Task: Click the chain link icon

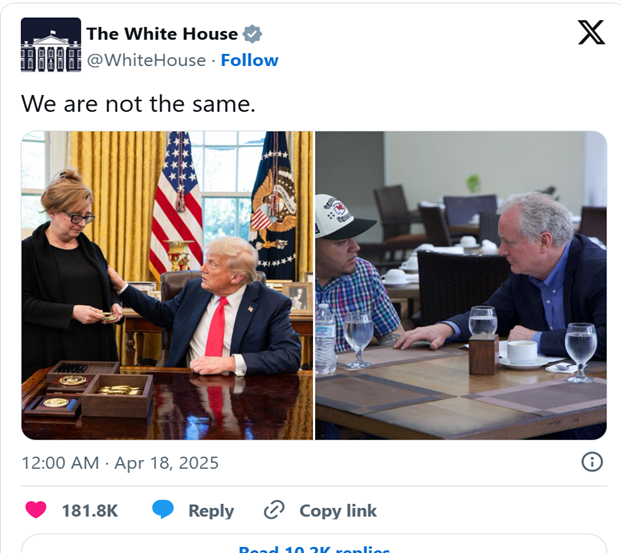Action: (274, 510)
